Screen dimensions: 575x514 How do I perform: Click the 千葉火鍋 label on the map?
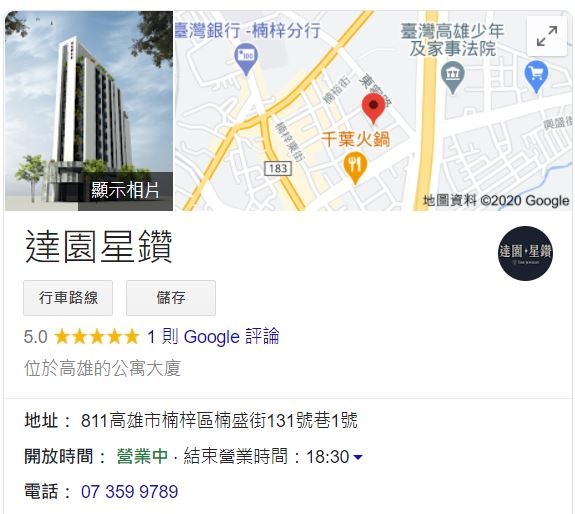click(x=355, y=139)
